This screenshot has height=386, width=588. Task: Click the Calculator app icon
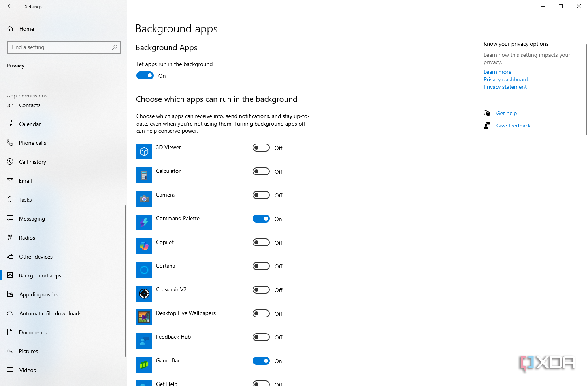click(144, 175)
